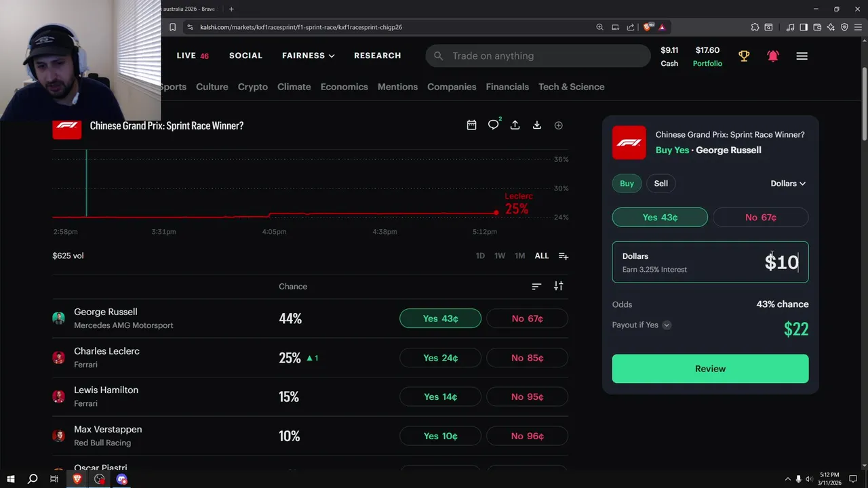This screenshot has height=488, width=868.
Task: Open the SOCIAL tab
Action: tap(245, 56)
